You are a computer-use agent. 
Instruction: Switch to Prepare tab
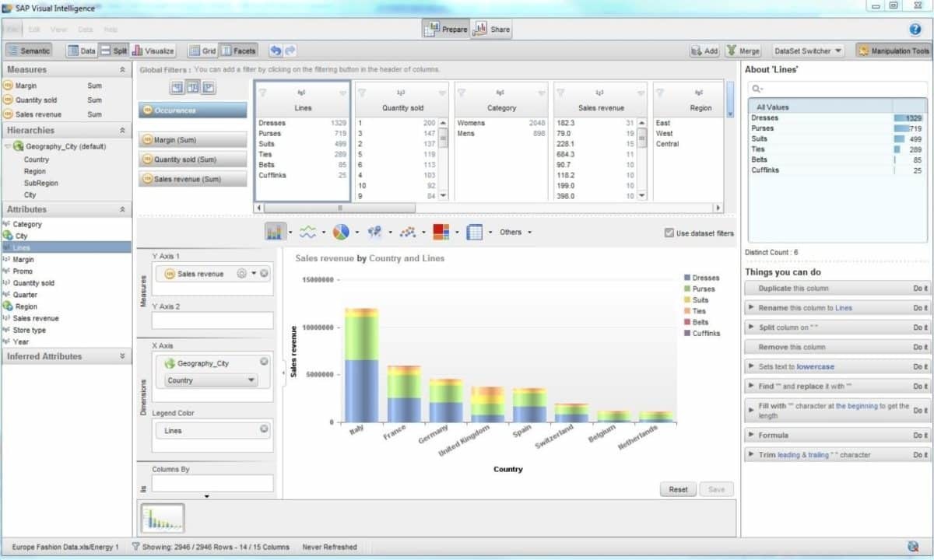tap(446, 29)
